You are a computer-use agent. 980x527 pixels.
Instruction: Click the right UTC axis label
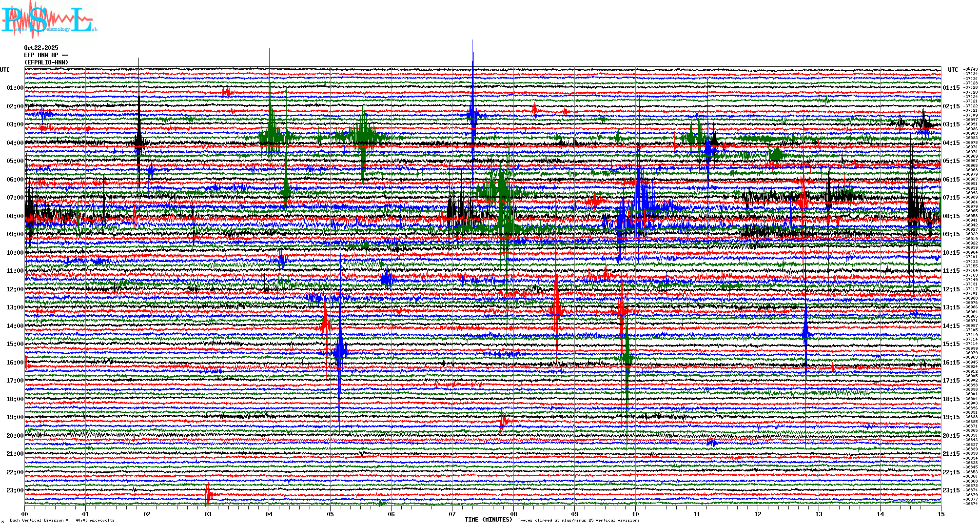coord(953,70)
